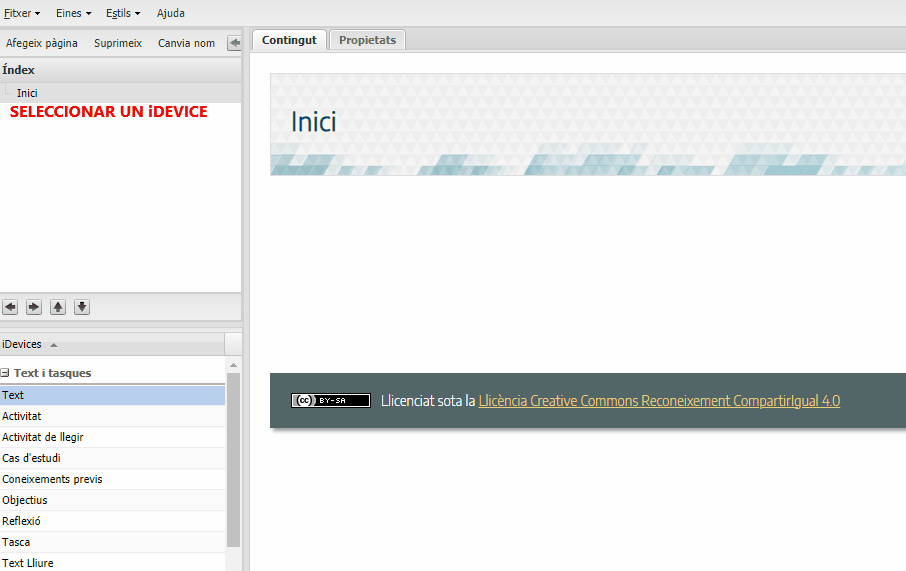Collapse the Text i tasques group
Screen dimensions: 906x571
(5, 373)
